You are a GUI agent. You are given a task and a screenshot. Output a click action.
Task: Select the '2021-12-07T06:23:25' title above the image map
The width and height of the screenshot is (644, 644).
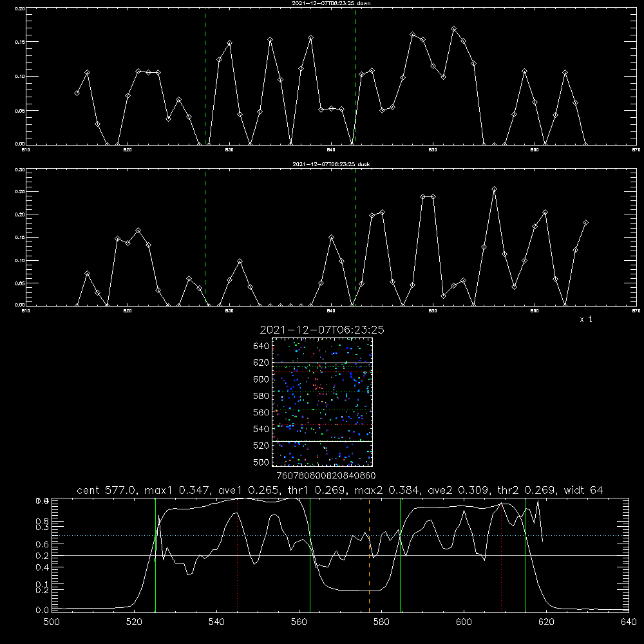(x=322, y=330)
